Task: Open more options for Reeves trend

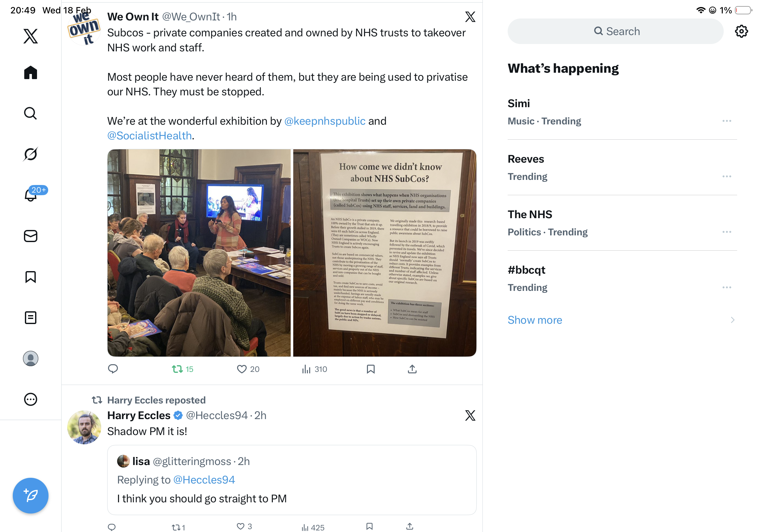Action: point(727,176)
